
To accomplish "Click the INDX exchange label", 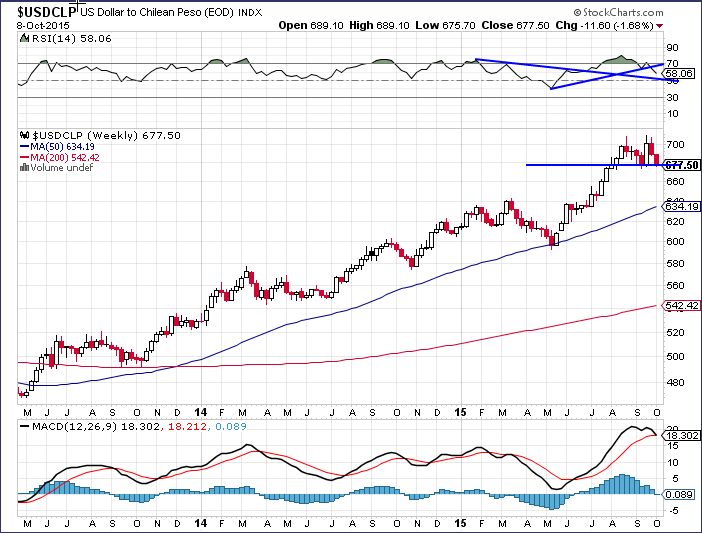I will point(250,13).
